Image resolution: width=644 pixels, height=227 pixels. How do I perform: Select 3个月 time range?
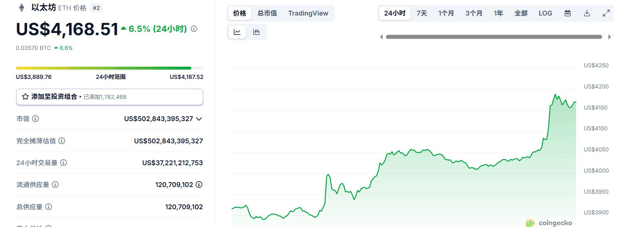[474, 13]
